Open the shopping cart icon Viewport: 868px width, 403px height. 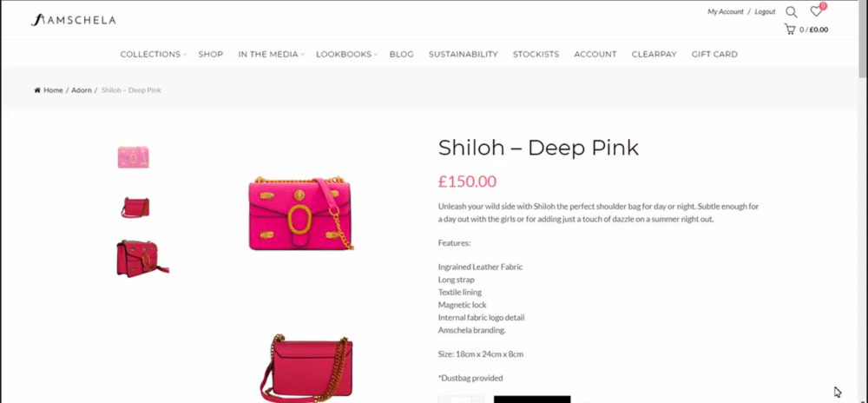789,30
